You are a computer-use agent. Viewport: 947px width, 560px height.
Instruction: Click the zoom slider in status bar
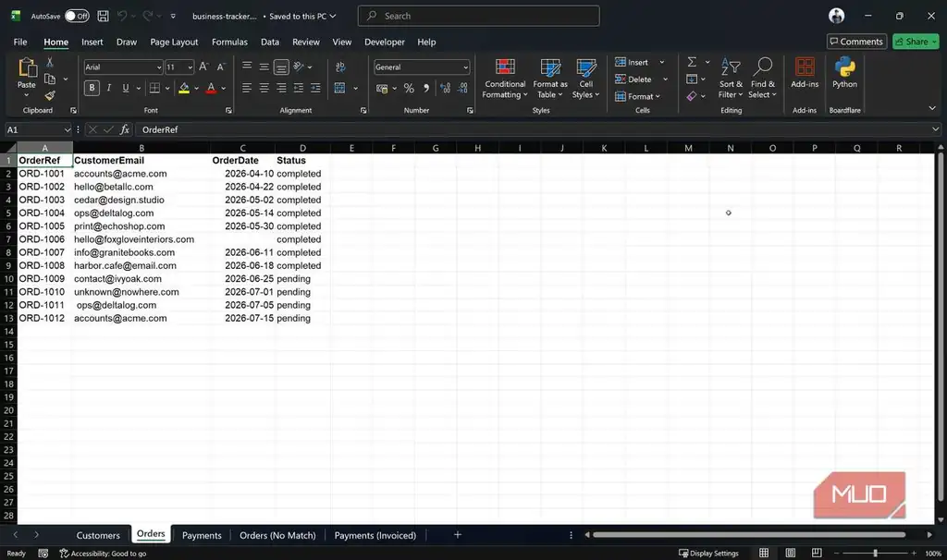pyautogui.click(x=875, y=553)
